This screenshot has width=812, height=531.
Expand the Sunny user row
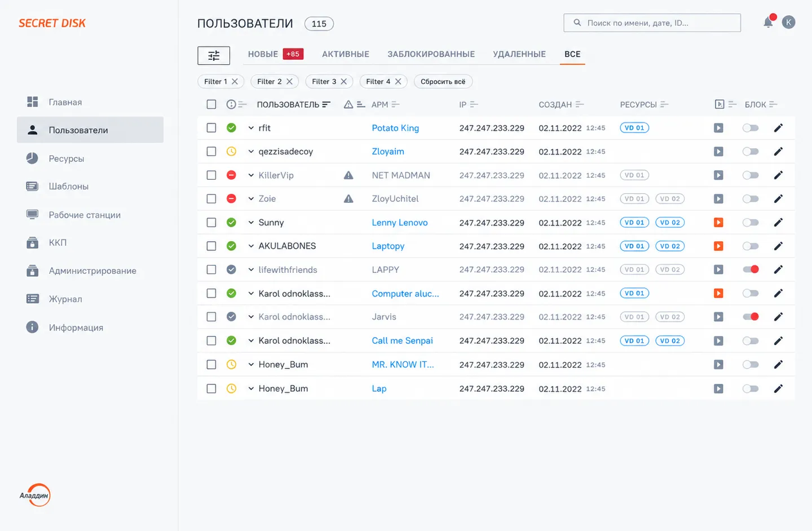pos(251,223)
